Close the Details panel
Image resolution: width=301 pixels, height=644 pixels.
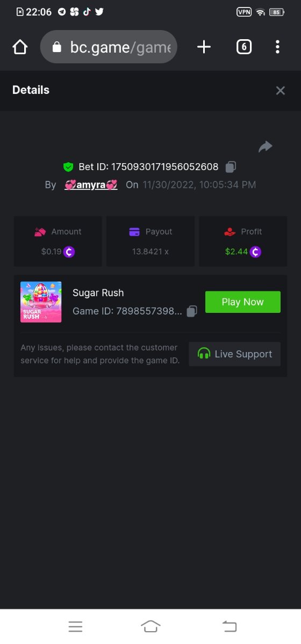coord(280,91)
